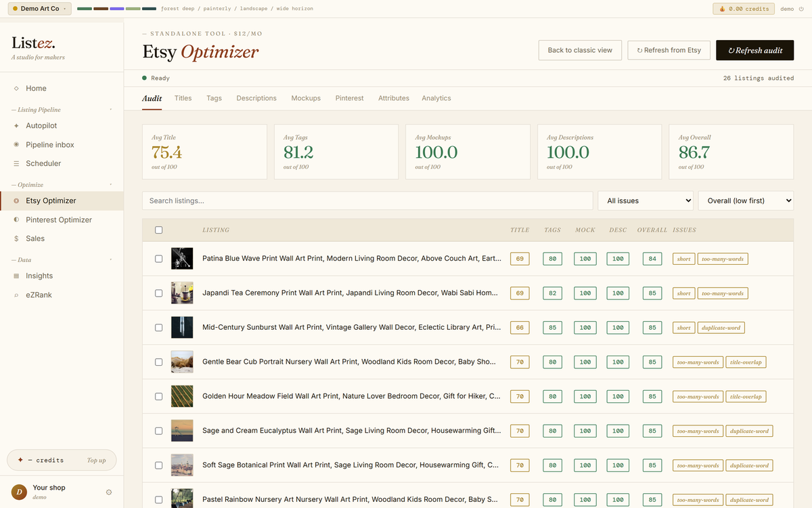
Task: Click the green palette swatch in header
Action: 85,9
